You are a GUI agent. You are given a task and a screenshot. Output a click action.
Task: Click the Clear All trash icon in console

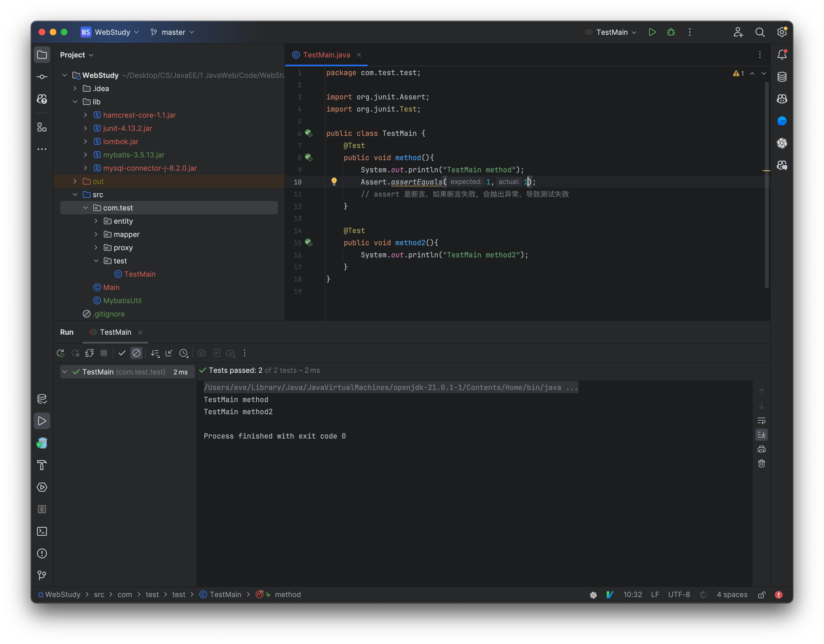[x=761, y=464]
